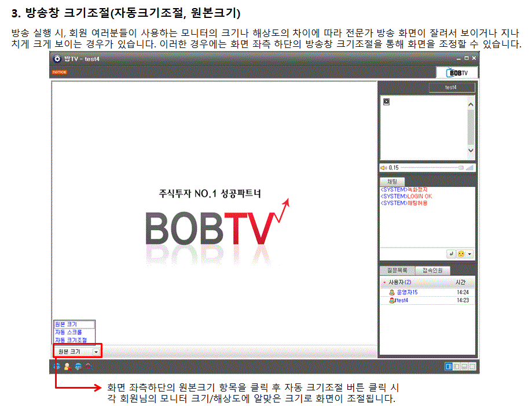Click the <SYSTEM>LOGIN OK chat message
This screenshot has width=532, height=406.
pyautogui.click(x=406, y=196)
